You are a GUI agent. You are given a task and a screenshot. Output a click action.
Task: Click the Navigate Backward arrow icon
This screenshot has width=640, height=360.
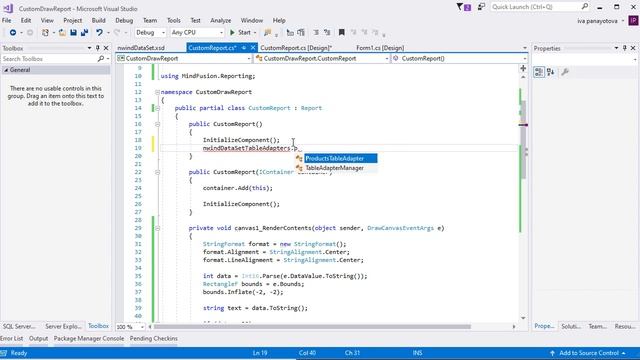[13, 32]
